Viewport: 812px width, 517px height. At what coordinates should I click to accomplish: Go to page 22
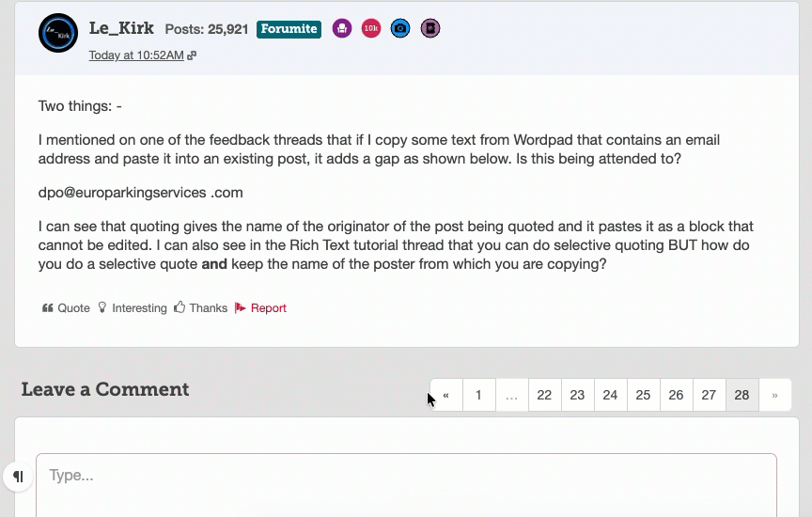[544, 396]
